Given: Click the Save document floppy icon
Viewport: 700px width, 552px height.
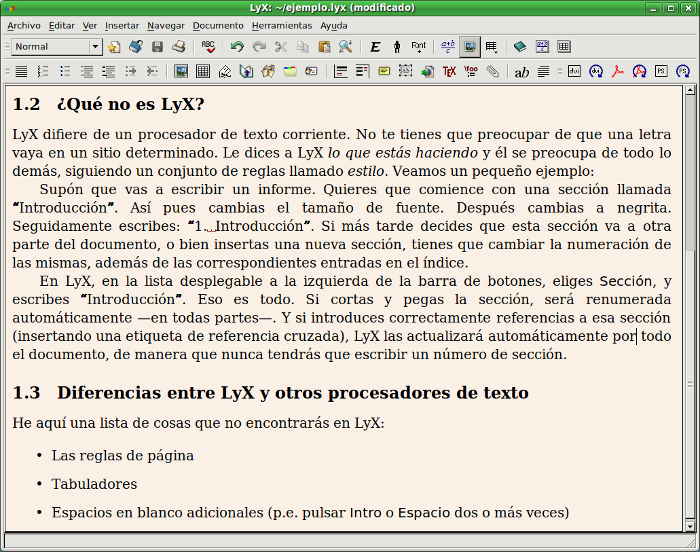Looking at the screenshot, I should 157,47.
